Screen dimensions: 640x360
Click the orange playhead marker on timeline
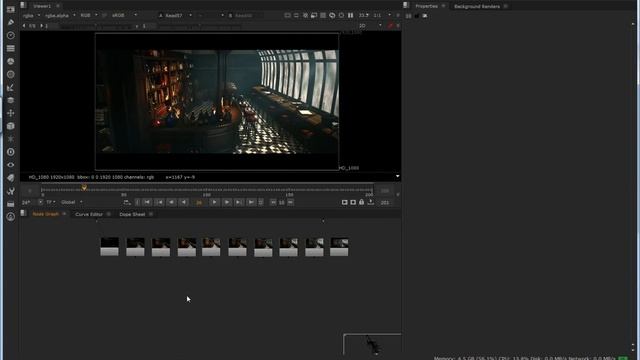[x=84, y=187]
